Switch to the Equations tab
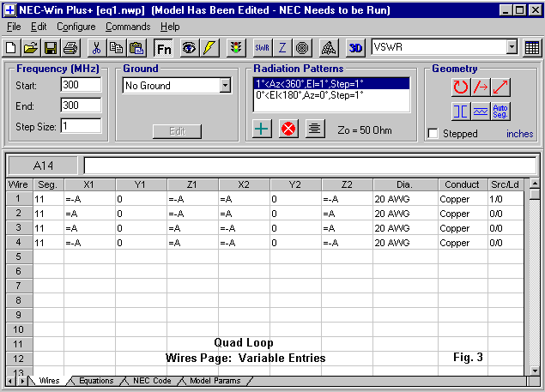Viewport: 545px width, 392px height. pyautogui.click(x=95, y=380)
